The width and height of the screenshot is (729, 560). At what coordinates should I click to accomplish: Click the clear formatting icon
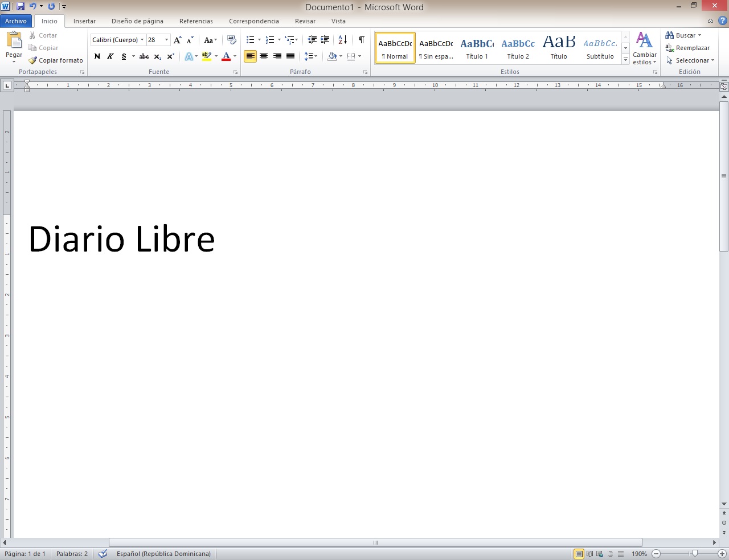pos(231,40)
